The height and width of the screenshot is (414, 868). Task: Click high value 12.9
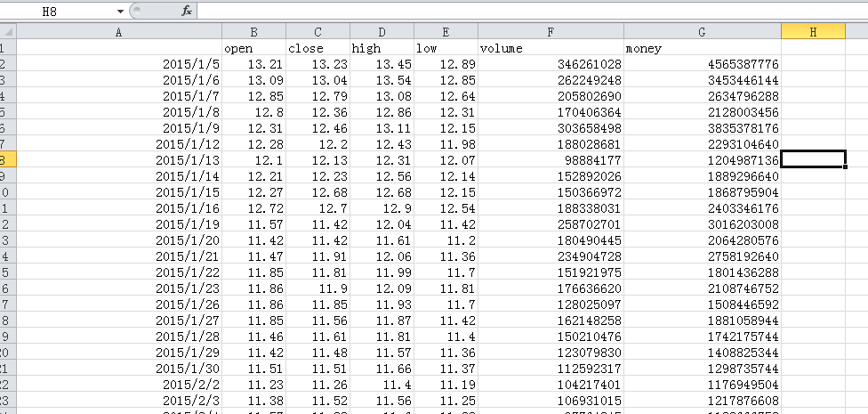(x=382, y=208)
